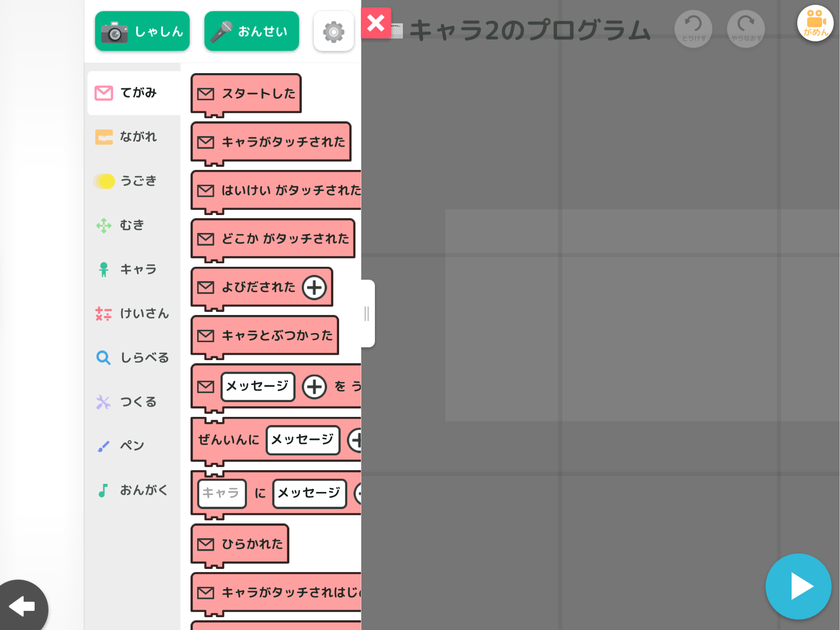
Task: Expand the plus on よびだされた block
Action: [x=314, y=288]
